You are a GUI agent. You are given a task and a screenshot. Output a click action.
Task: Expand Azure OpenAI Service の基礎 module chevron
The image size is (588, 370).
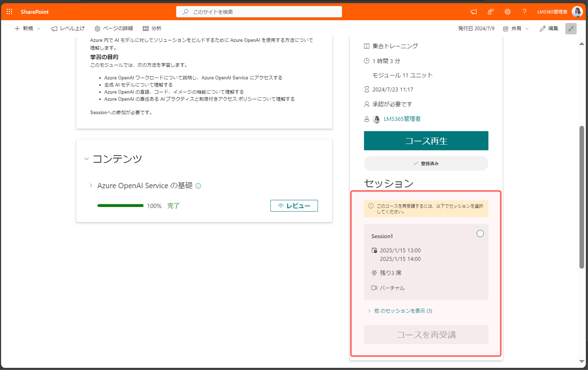point(91,186)
